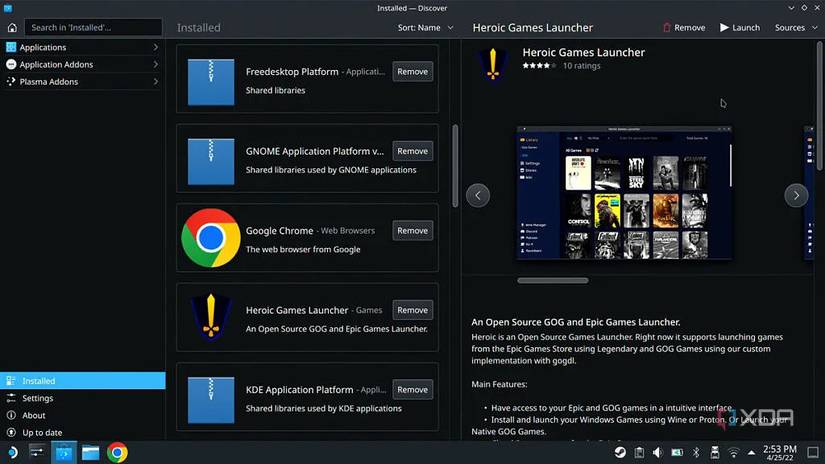Viewport: 825px width, 464px height.
Task: Click the home icon in Discover
Action: tap(12, 27)
